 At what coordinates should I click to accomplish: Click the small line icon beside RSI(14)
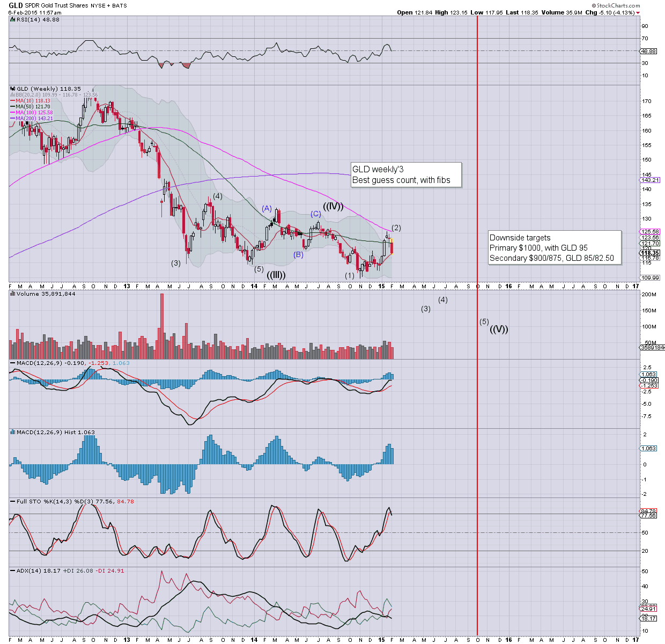[x=13, y=19]
